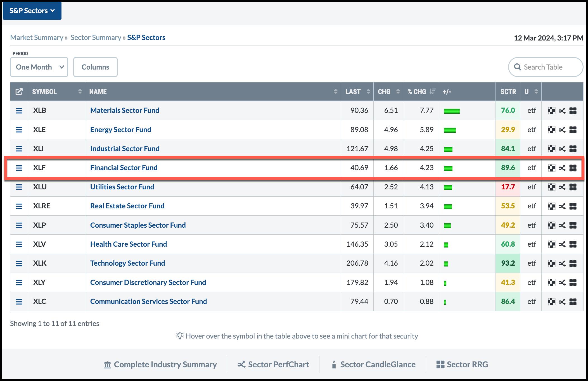Open Technology Sector Fund link

pyautogui.click(x=127, y=263)
